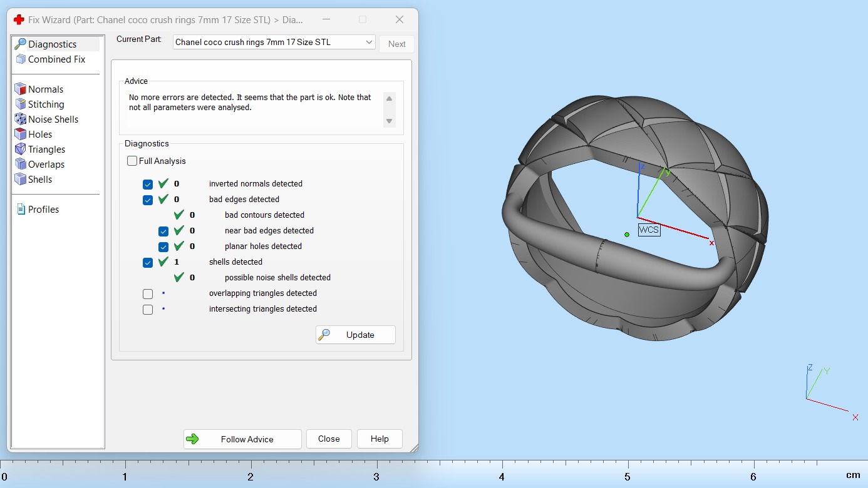Open the Noise Shells icon
This screenshot has height=488, width=868.
pyautogui.click(x=20, y=119)
